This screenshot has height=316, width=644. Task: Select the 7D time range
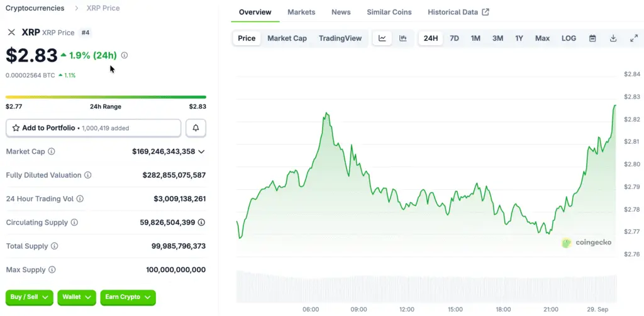point(454,38)
